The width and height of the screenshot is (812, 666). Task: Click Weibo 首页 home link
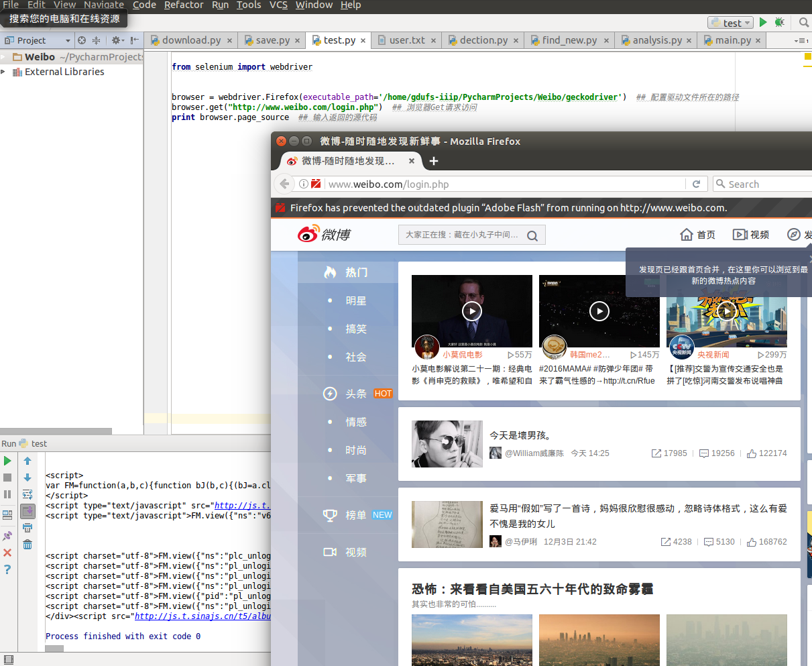(x=697, y=235)
